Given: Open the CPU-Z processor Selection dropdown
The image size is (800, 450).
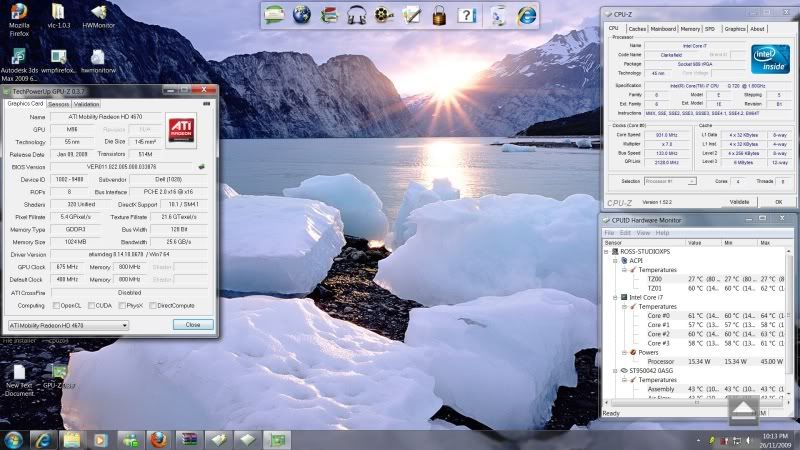Looking at the screenshot, I should coord(670,181).
